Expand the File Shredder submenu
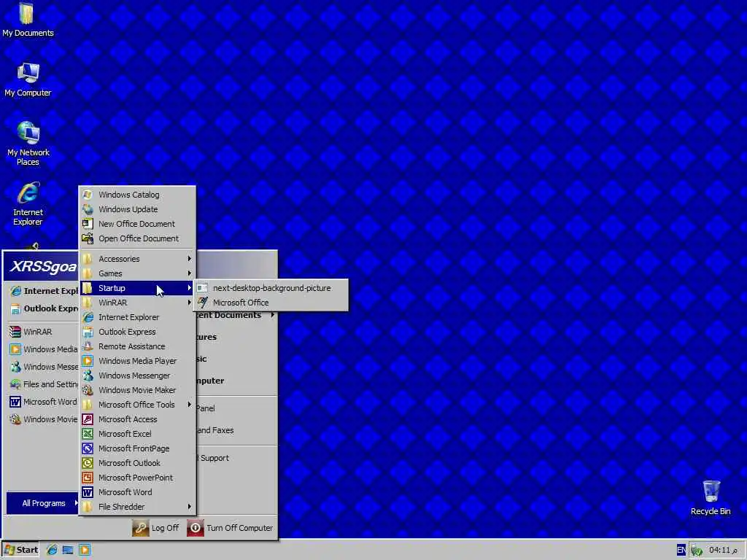The image size is (747, 560). point(138,507)
